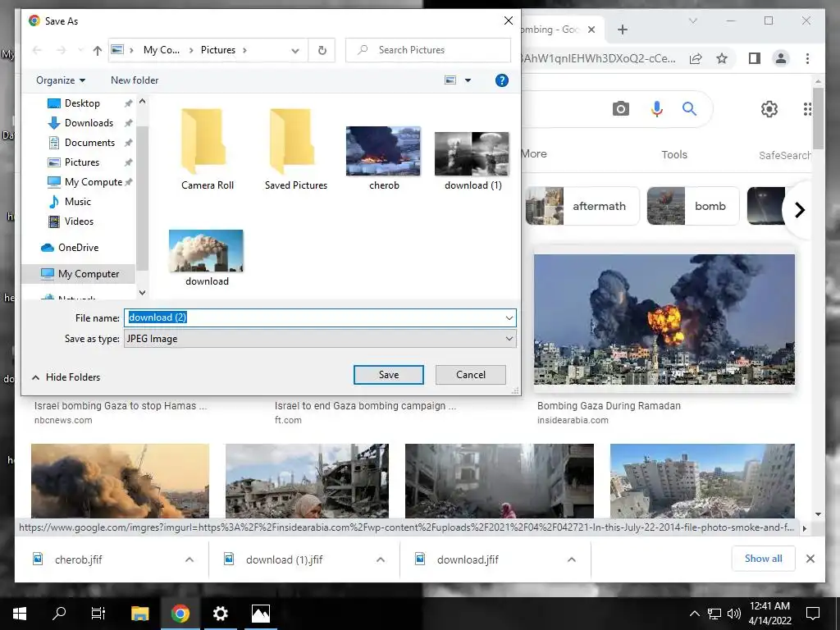Expand the address path history dropdown
Image resolution: width=840 pixels, height=630 pixels.
click(x=295, y=50)
